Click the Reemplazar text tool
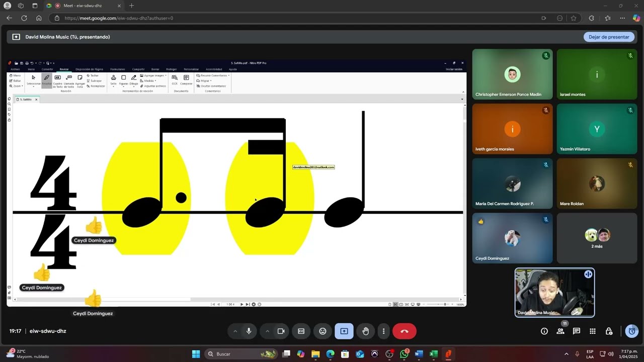Screen dimensions: 644x362 click(96, 86)
